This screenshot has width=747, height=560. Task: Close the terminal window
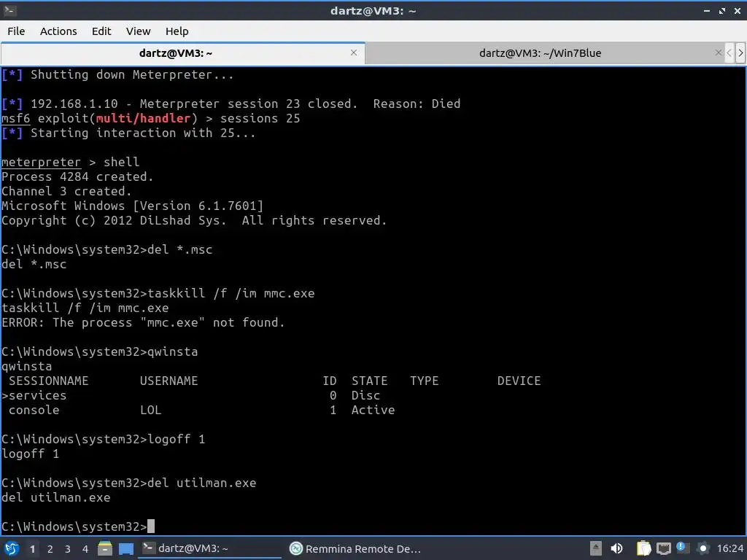[737, 10]
